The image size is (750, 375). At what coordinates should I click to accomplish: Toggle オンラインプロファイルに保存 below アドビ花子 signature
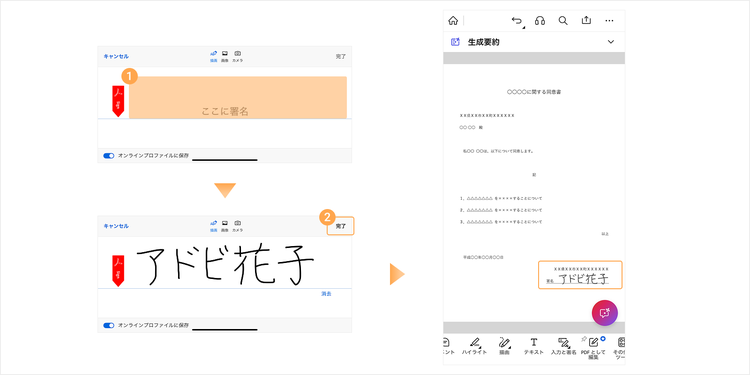109,325
